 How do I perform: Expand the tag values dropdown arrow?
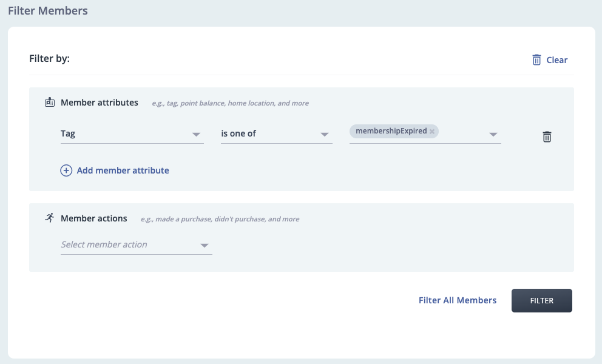click(493, 135)
